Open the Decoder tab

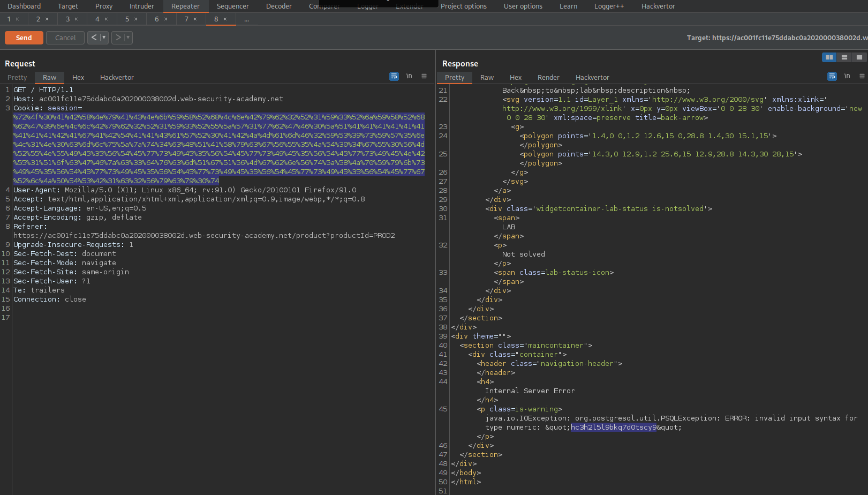279,6
